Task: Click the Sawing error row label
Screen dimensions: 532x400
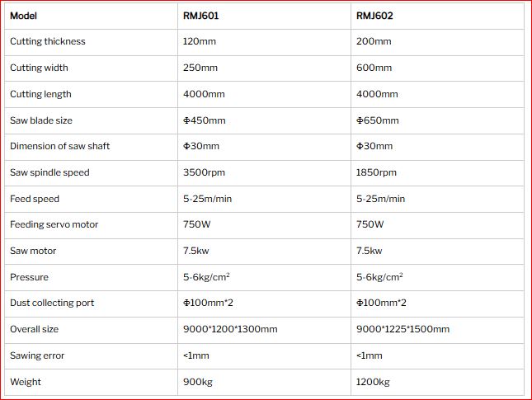Action: pyautogui.click(x=37, y=355)
